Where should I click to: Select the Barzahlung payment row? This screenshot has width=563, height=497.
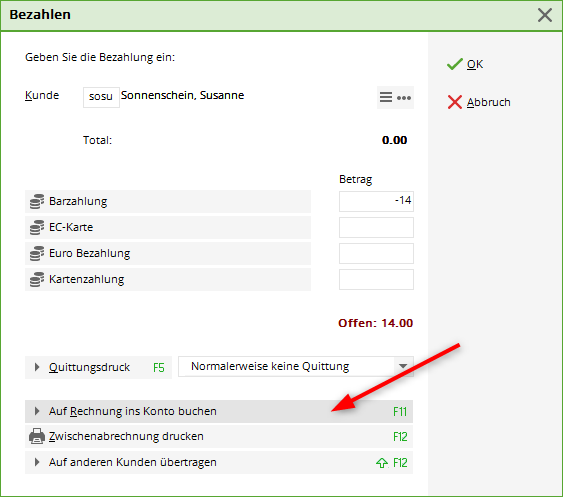168,201
